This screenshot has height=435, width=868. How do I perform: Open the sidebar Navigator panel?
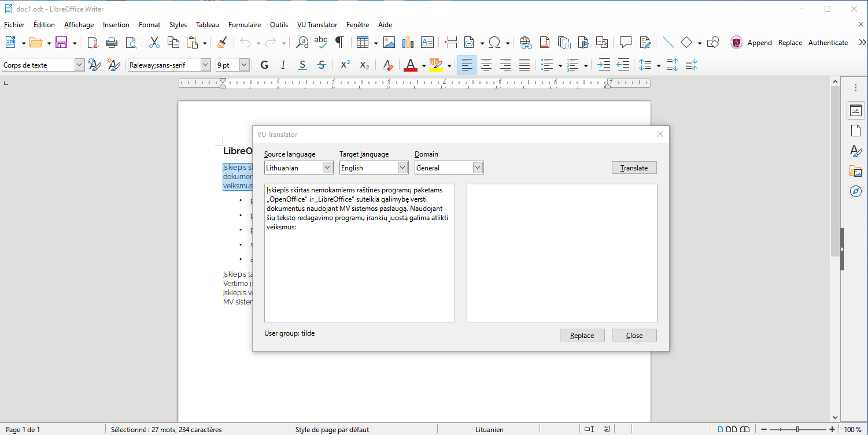click(x=856, y=191)
